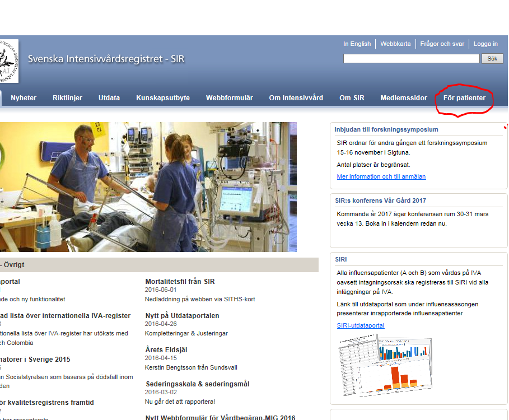Open Inbjudan till forskningssymposium heading

click(386, 129)
